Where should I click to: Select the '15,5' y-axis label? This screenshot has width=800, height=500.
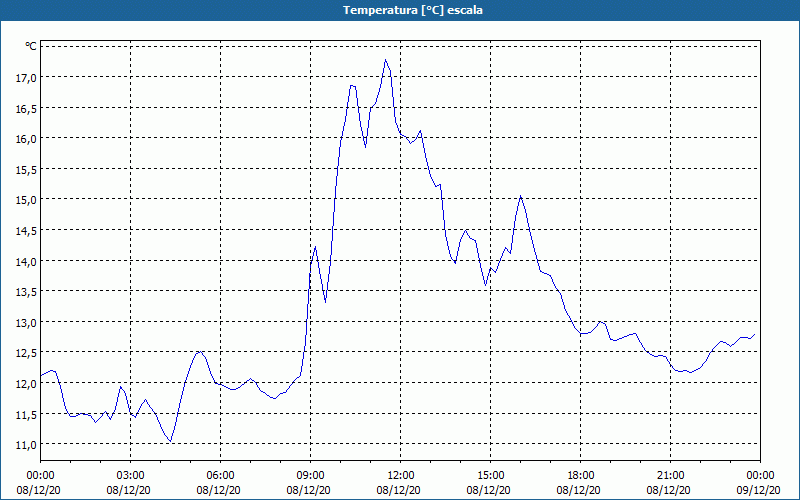tap(27, 170)
